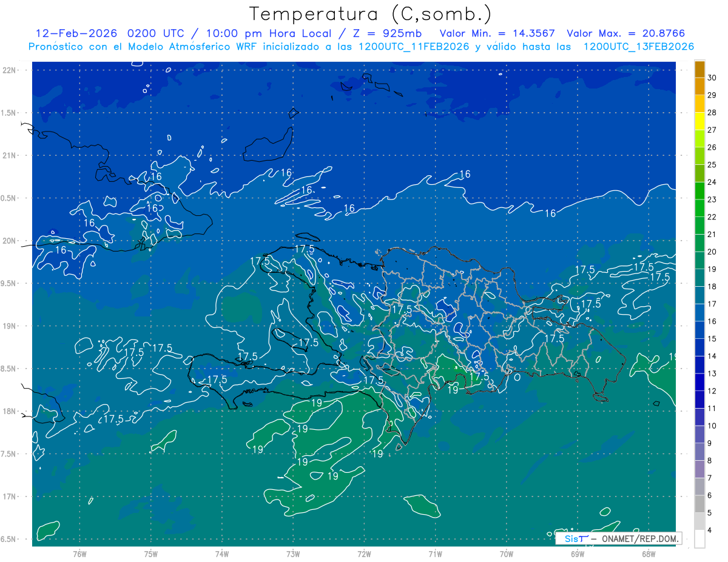Click teal legend swatch between 18 and 19
The image size is (728, 562).
(699, 278)
